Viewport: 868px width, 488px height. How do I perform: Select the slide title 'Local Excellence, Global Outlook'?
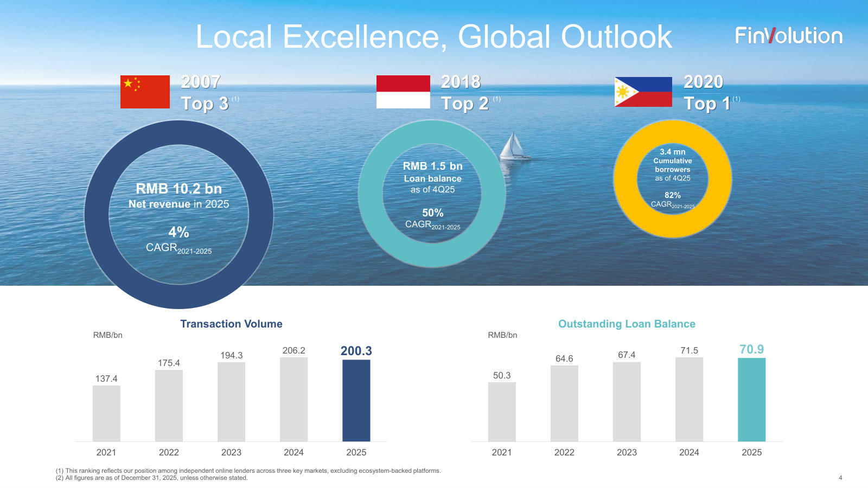(x=433, y=37)
